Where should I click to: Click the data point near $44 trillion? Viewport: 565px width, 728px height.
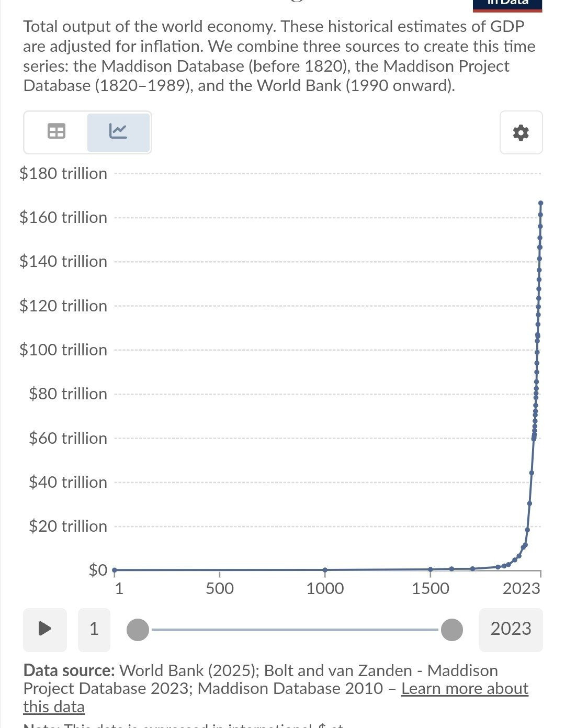click(532, 473)
